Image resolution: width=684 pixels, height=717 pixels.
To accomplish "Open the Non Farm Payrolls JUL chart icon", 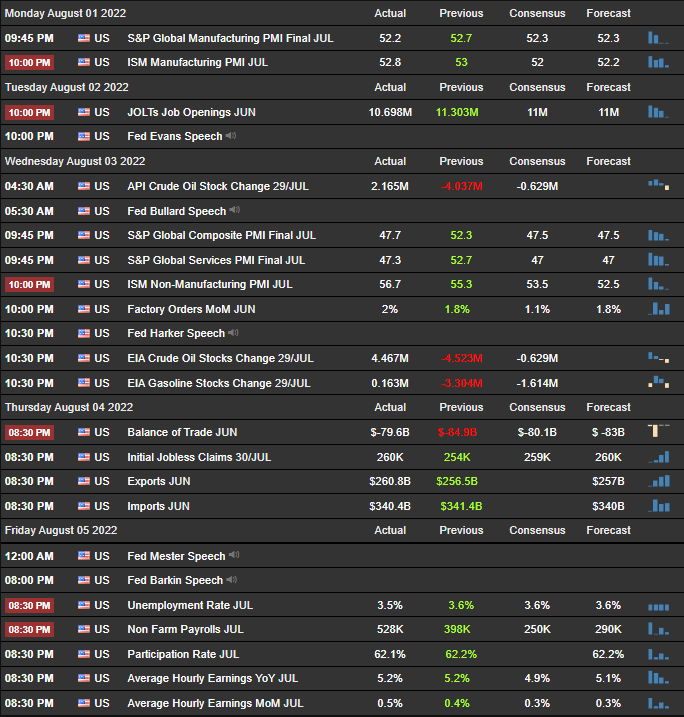I will pyautogui.click(x=658, y=629).
